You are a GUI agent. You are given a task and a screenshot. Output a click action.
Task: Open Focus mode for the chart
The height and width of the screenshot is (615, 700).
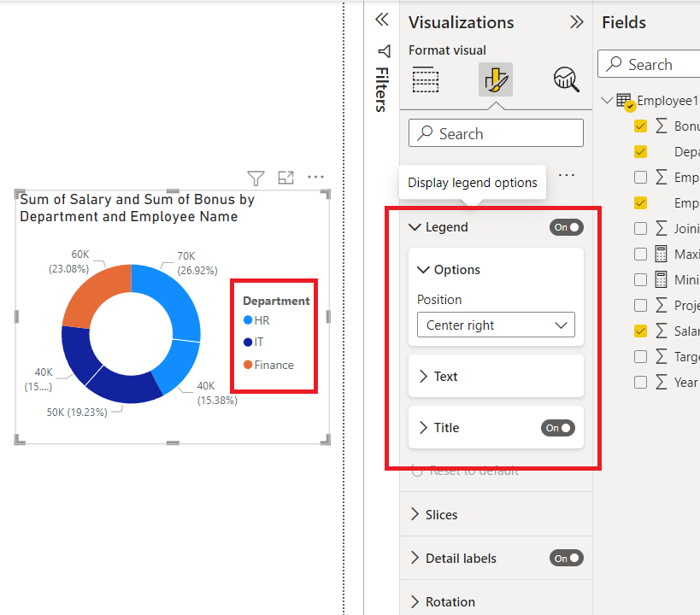[x=286, y=178]
